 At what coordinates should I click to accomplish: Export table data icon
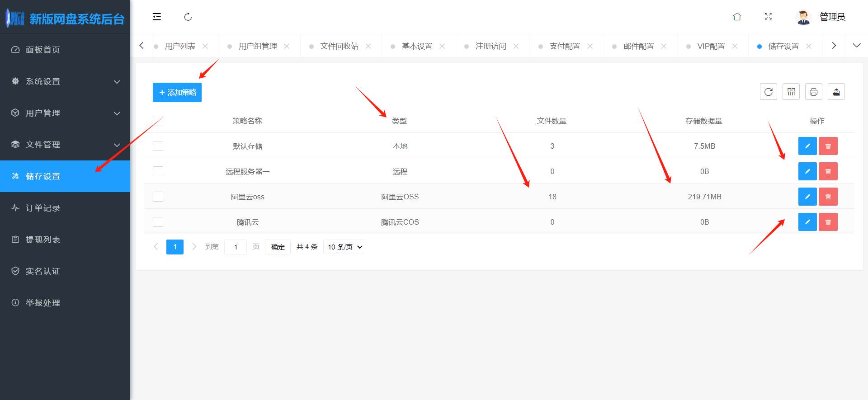[836, 92]
